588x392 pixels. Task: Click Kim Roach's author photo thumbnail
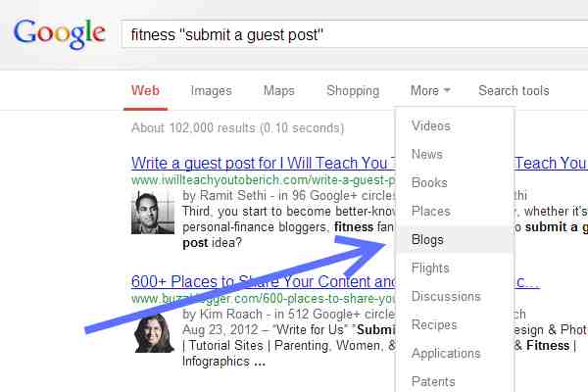154,333
